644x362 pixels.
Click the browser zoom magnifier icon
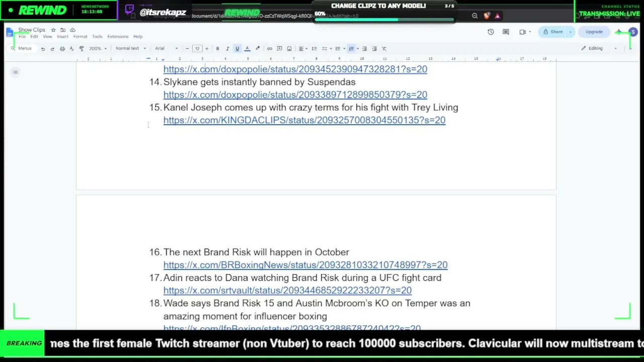pos(474,16)
